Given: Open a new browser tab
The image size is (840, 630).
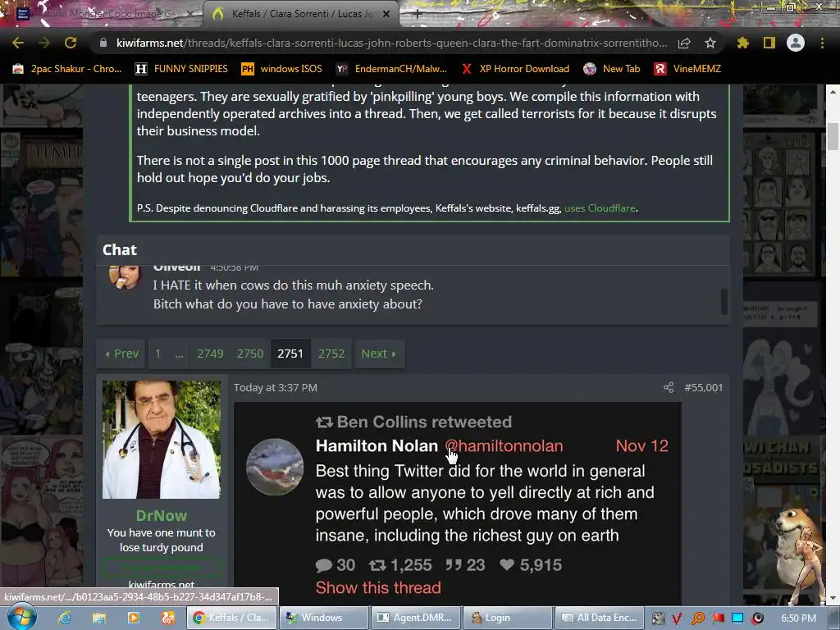Looking at the screenshot, I should pos(418,14).
